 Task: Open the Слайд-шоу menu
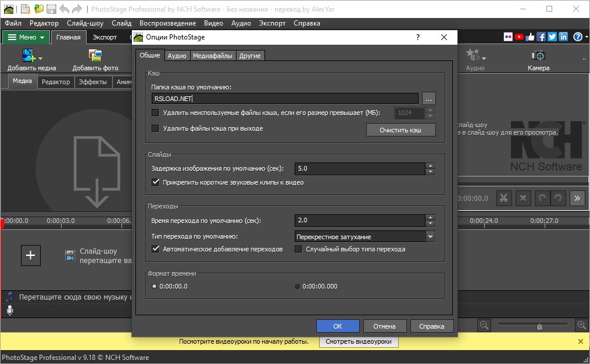click(85, 23)
